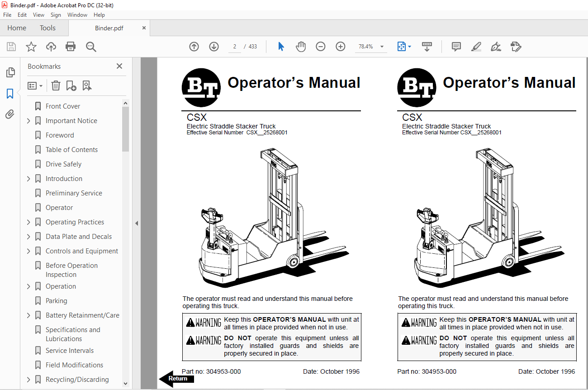588x390 pixels.
Task: Expand the Controls and Equipment bookmark
Action: tap(28, 251)
